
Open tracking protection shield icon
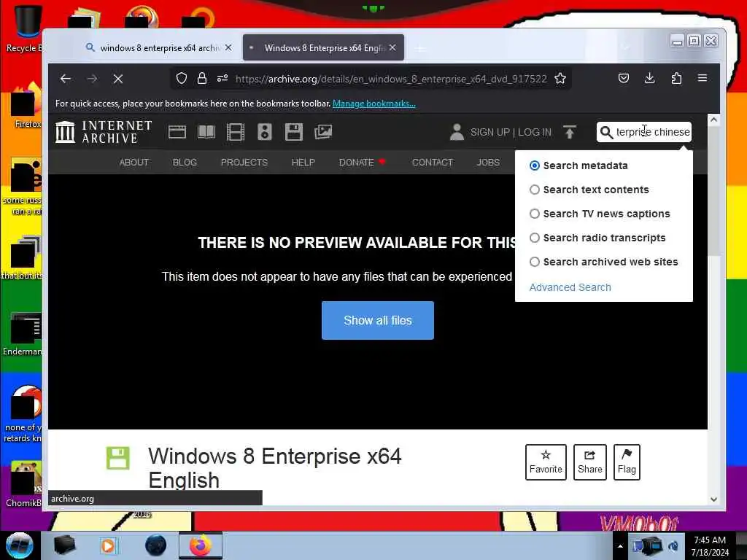coord(181,78)
